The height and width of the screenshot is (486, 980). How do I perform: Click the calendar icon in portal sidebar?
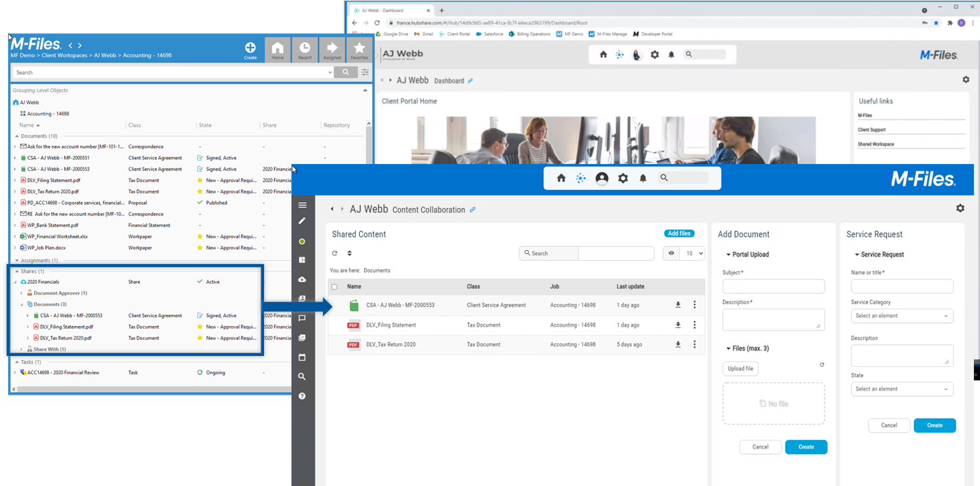pos(302,357)
